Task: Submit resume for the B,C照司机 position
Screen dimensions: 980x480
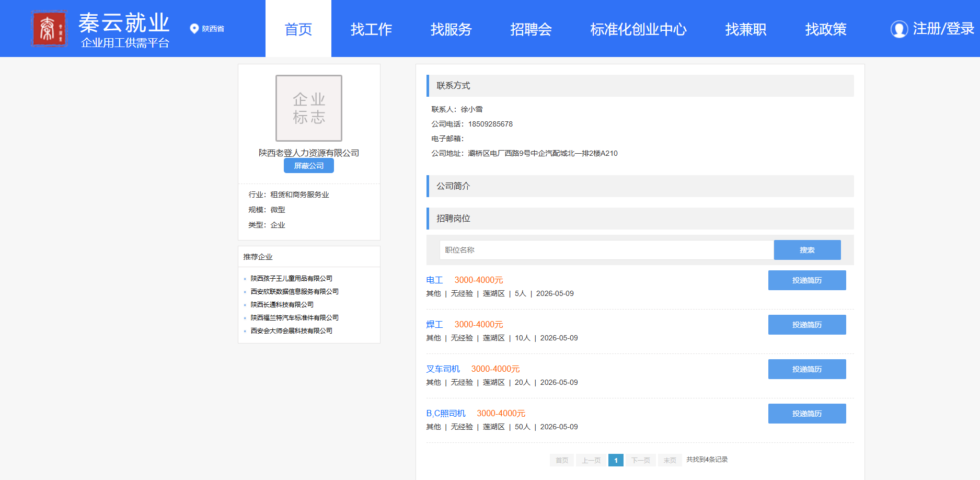Action: pyautogui.click(x=807, y=414)
